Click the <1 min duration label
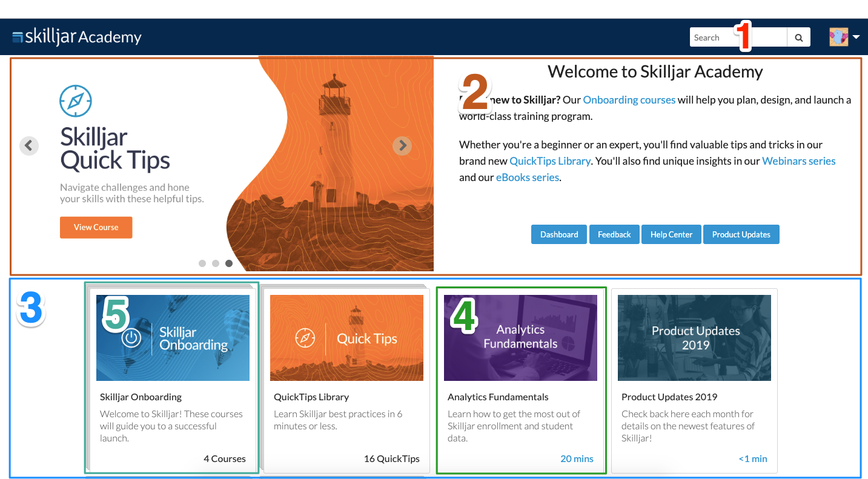Viewport: 868px width, 479px height. click(753, 459)
